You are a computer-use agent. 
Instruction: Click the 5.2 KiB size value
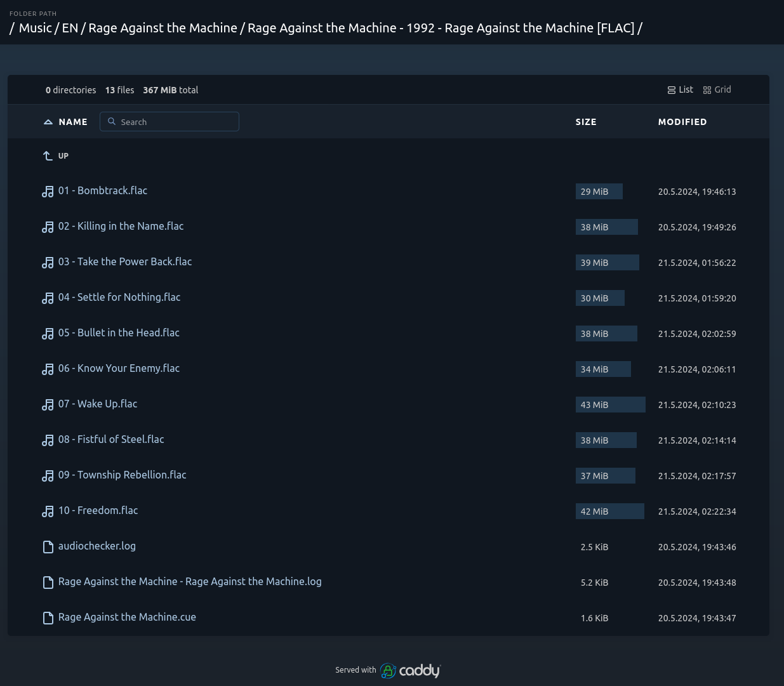594,583
